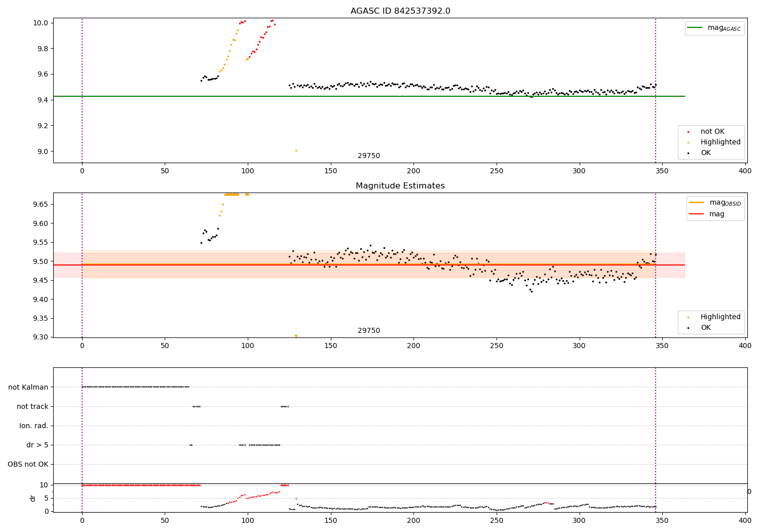Click the isolated orange point at magnitude 9.0
This screenshot has width=760, height=532.
296,150
